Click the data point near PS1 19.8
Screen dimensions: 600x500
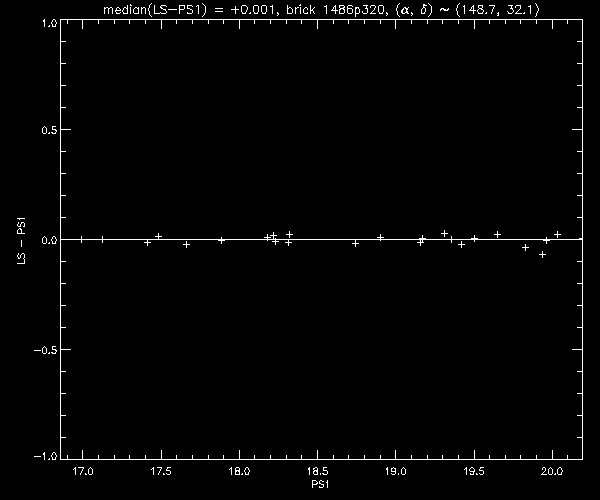[x=525, y=248]
